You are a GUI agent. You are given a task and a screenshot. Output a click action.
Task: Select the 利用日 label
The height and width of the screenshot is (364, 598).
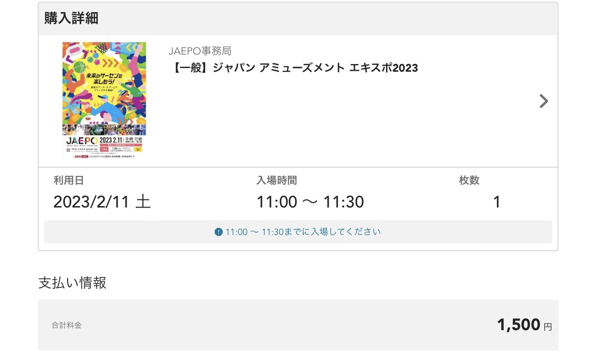point(69,181)
